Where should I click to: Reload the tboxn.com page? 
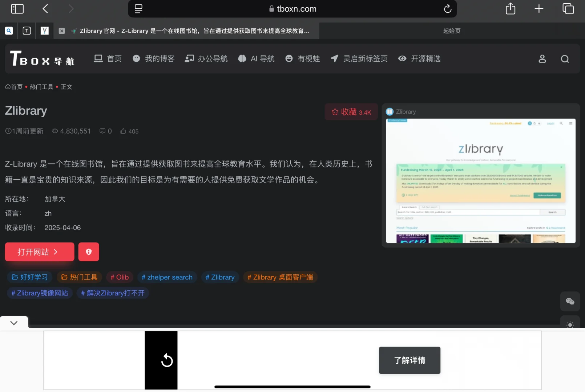click(x=448, y=9)
